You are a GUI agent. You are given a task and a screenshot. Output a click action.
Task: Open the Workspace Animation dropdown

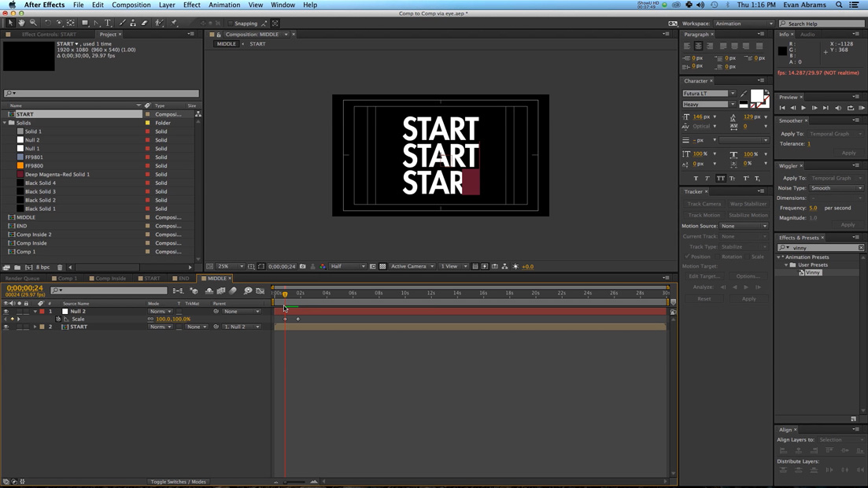[x=744, y=24]
